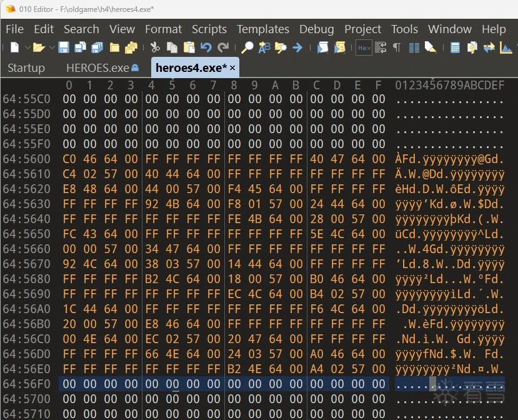Viewport: 518px width, 420px height.
Task: Switch to the Startup tab
Action: click(x=26, y=67)
